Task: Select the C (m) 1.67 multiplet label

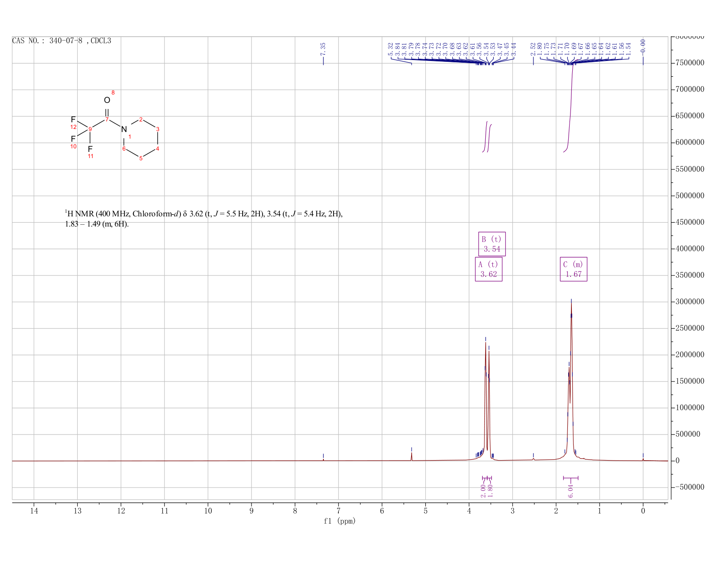Action: point(574,269)
